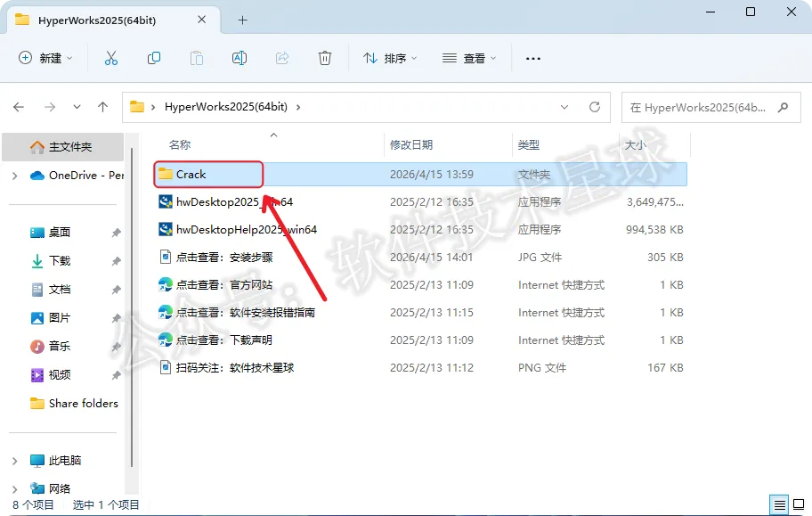Select file name 点击查看：下载声明
812x516 pixels.
pos(223,340)
